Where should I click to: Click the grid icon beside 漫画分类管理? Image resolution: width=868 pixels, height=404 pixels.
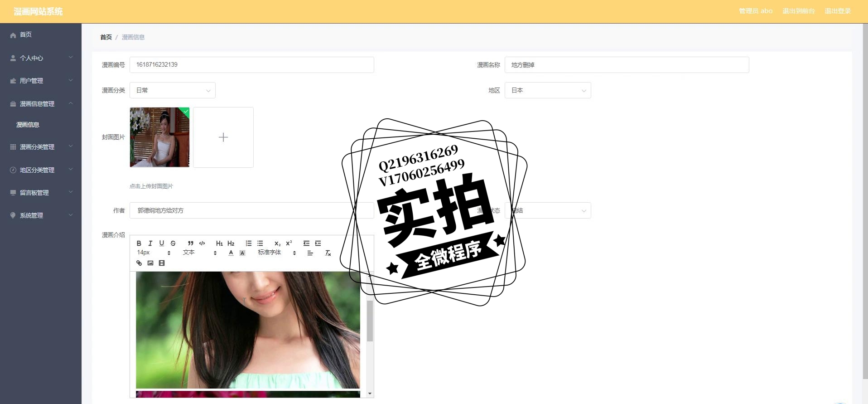pyautogui.click(x=13, y=147)
